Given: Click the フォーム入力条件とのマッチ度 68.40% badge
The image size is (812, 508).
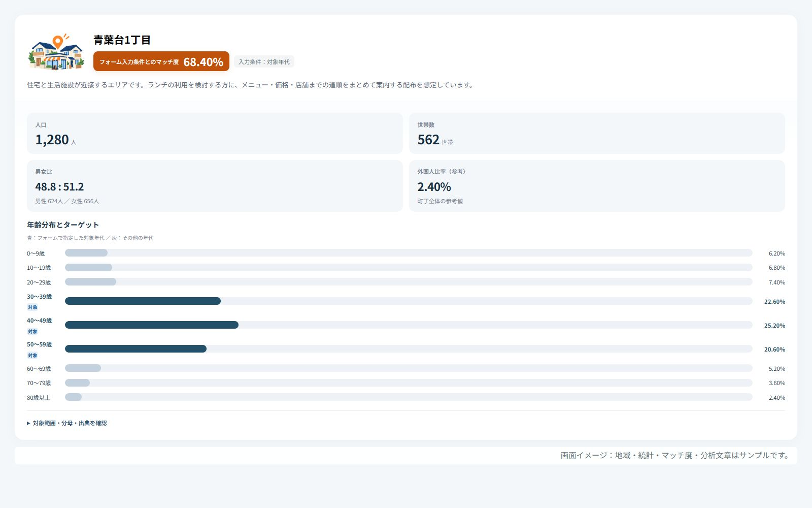Looking at the screenshot, I should click(161, 61).
